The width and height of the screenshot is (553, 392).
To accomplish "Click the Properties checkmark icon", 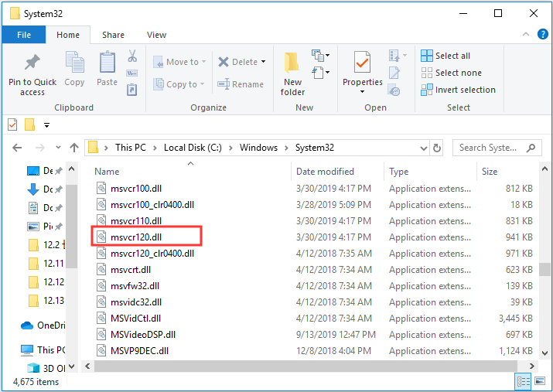I will click(x=362, y=63).
